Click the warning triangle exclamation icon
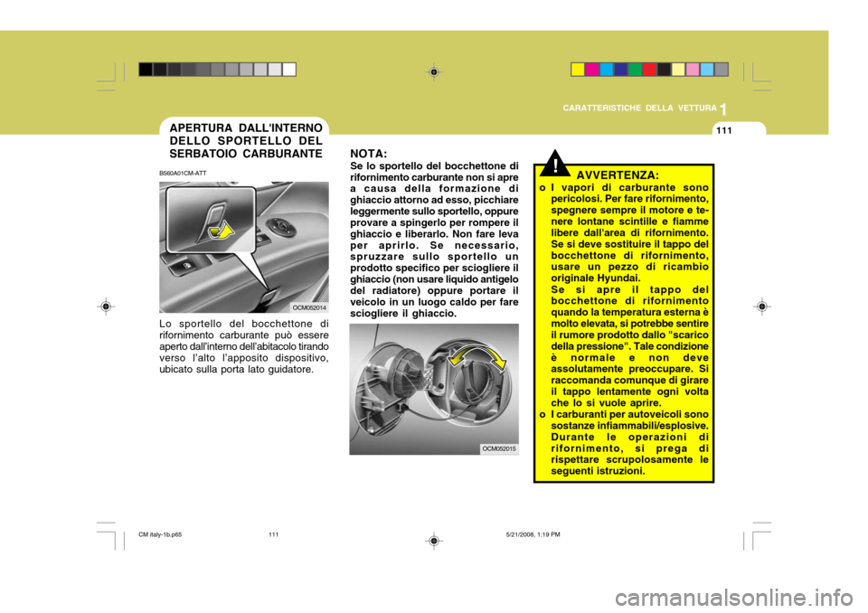Image resolution: width=868 pixels, height=613 pixels. click(x=555, y=162)
